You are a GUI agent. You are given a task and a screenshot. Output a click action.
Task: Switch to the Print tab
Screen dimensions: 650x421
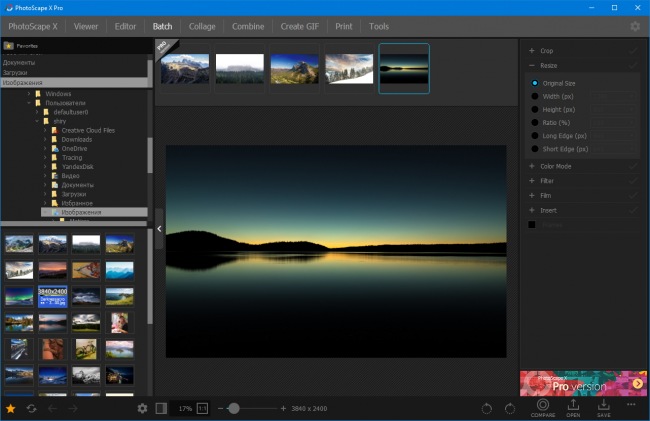[344, 27]
